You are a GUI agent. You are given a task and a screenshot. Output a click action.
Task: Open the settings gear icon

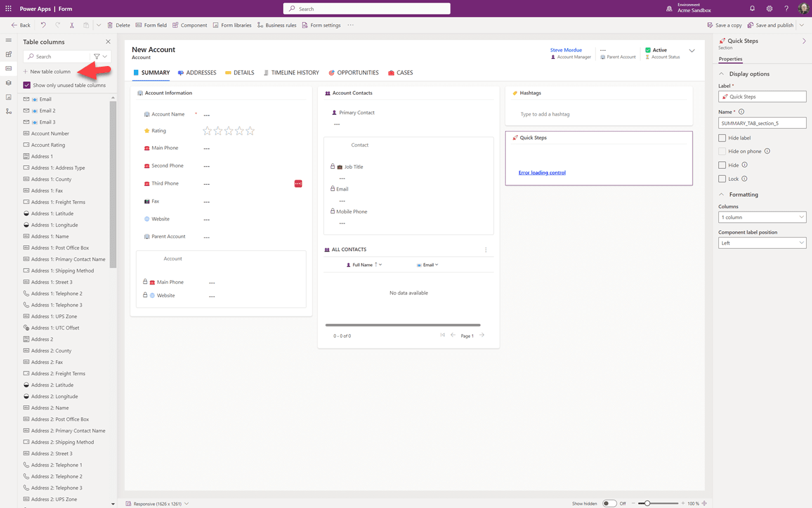pos(769,9)
